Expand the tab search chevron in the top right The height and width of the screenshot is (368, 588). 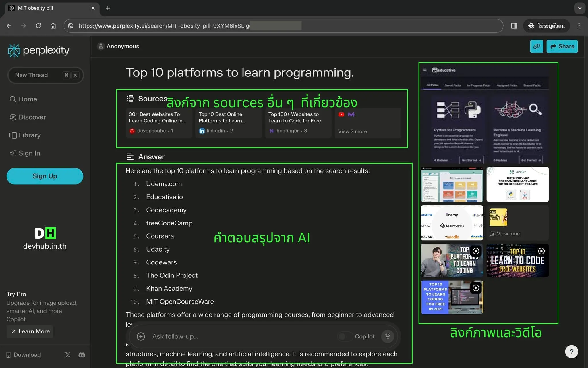[x=580, y=8]
